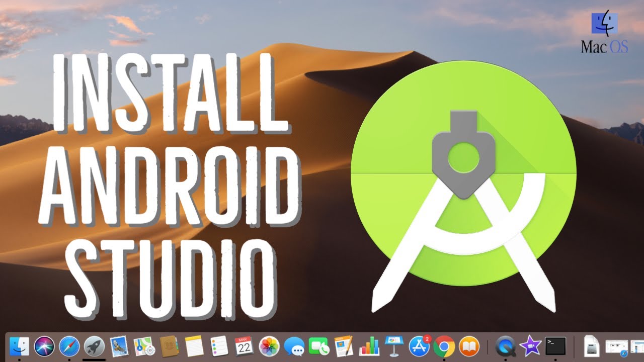644x362 pixels.
Task: Open Numbers bar chart app
Action: (x=369, y=346)
